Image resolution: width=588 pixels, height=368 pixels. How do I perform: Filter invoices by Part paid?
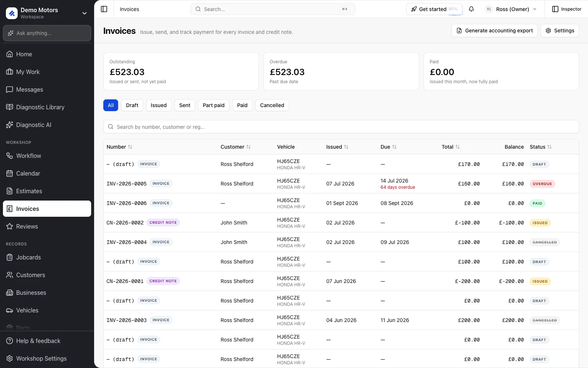(214, 105)
